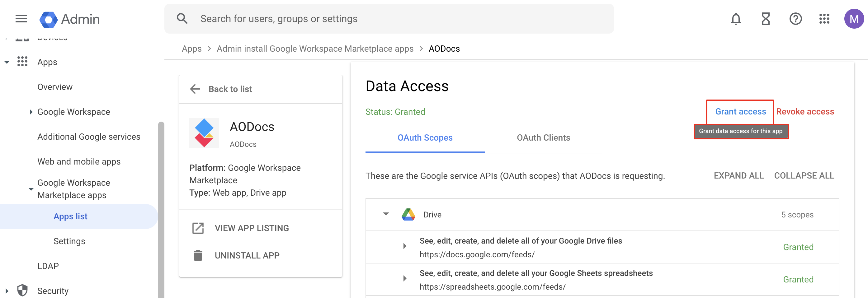
Task: Open Admin install Google Workspace Marketplace apps breadcrumb
Action: click(315, 49)
